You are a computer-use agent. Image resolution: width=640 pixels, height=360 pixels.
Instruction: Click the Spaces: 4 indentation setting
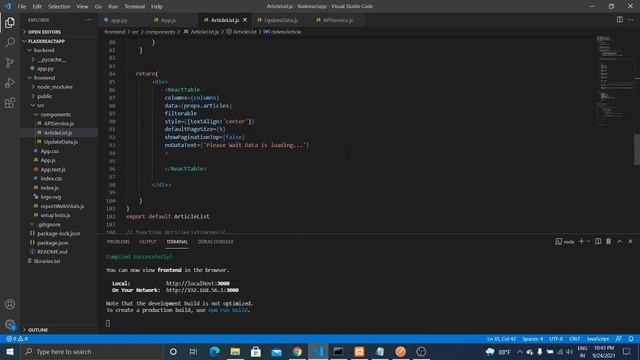coord(533,339)
